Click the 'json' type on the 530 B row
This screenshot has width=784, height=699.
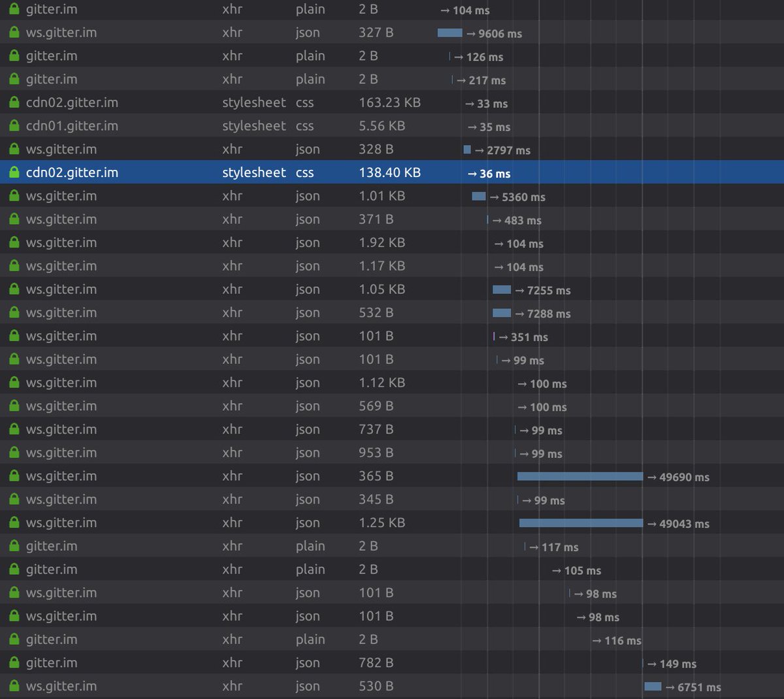(x=308, y=686)
